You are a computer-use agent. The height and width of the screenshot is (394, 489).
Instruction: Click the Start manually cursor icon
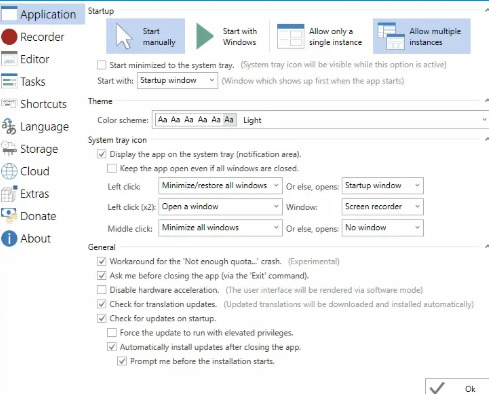[x=124, y=37]
